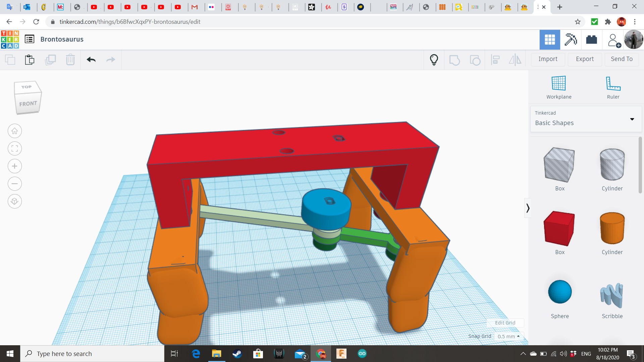Toggle Show all lightbulb icon

tap(434, 60)
